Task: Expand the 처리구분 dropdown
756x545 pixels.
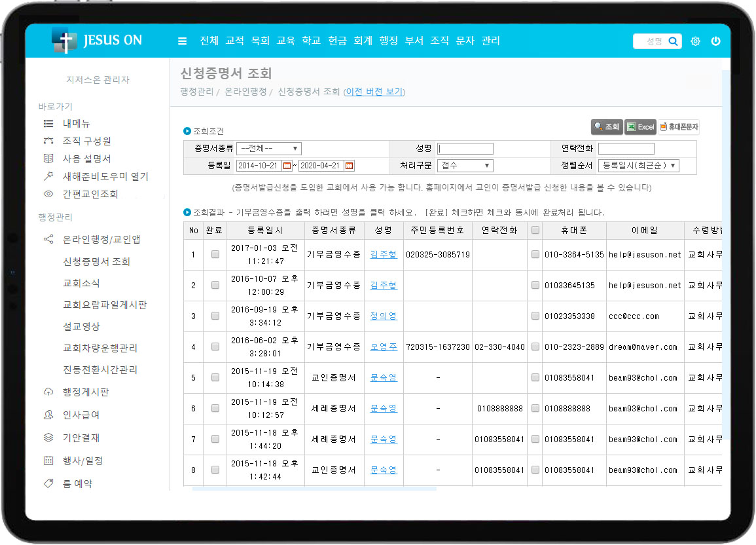Action: tap(465, 166)
